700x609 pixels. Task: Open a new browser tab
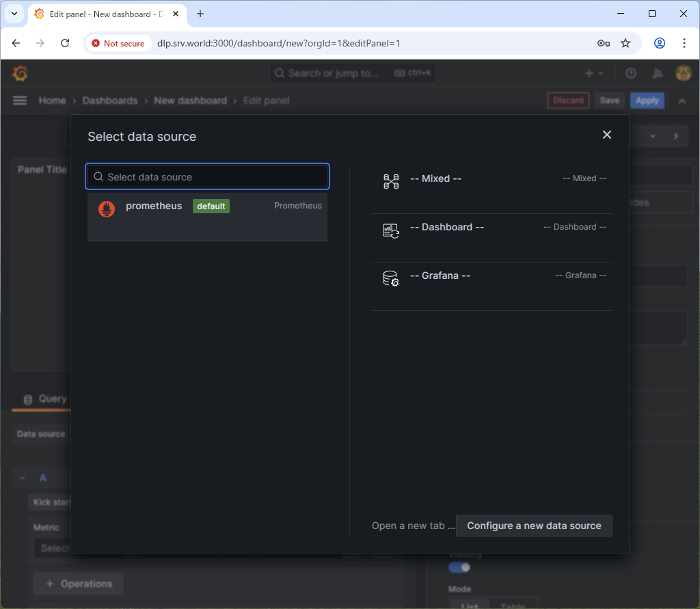(x=200, y=14)
